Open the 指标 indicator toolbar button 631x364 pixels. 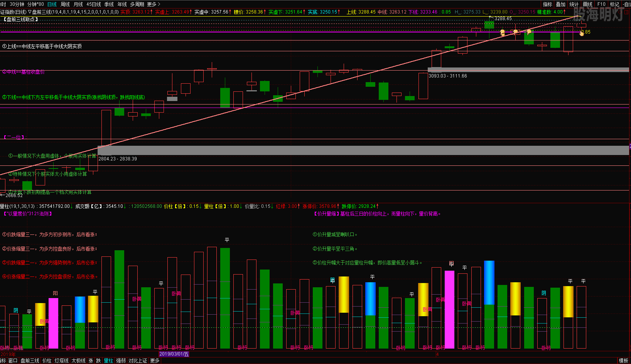coord(548,4)
